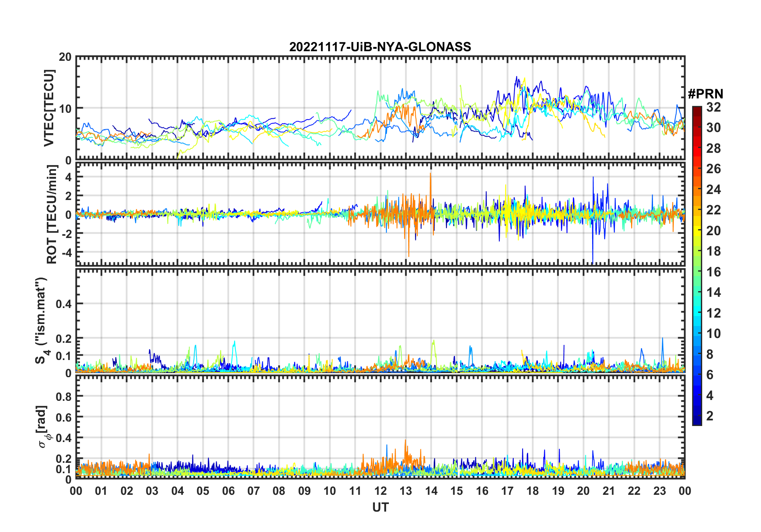
Task: Click colorbar tick label 20
Action: 713,231
